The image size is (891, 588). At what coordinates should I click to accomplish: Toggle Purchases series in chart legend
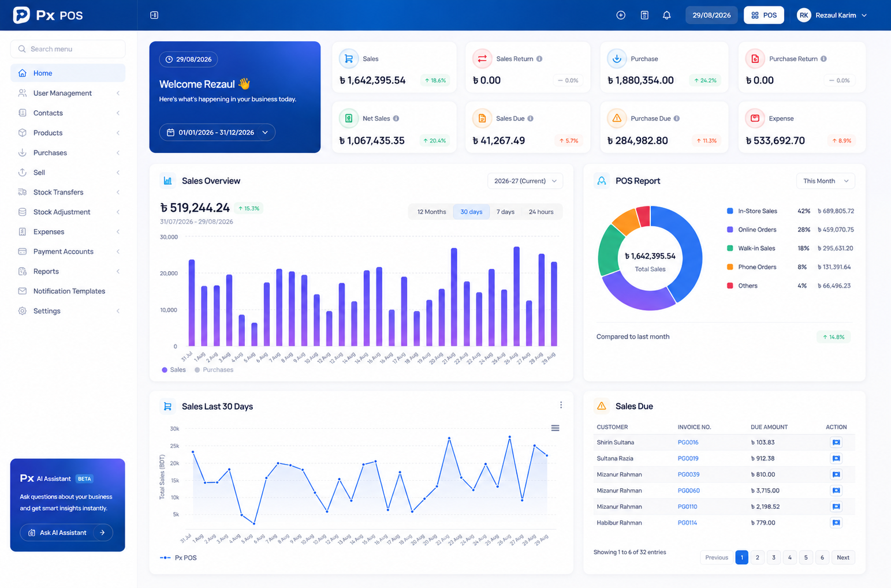[214, 370]
